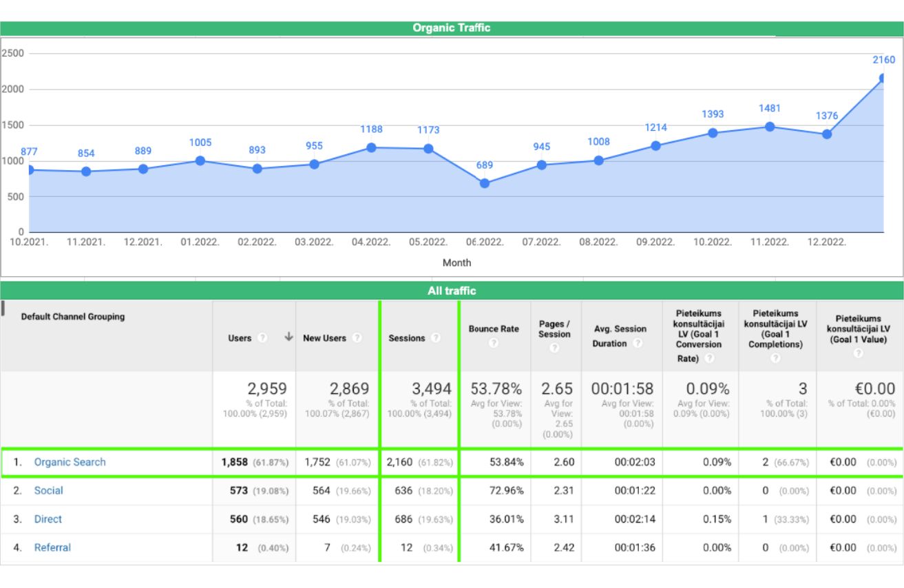Open the New Users help question mark

tap(357, 338)
